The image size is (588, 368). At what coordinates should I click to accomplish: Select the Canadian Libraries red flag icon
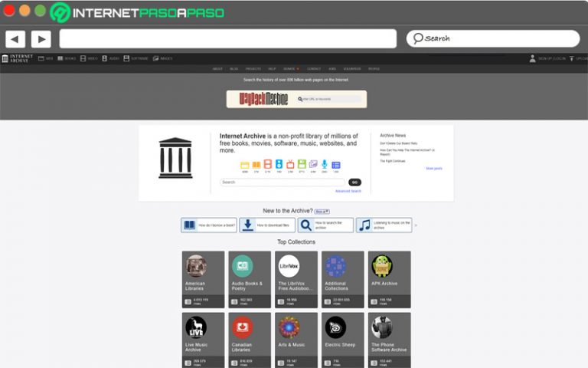click(x=243, y=327)
